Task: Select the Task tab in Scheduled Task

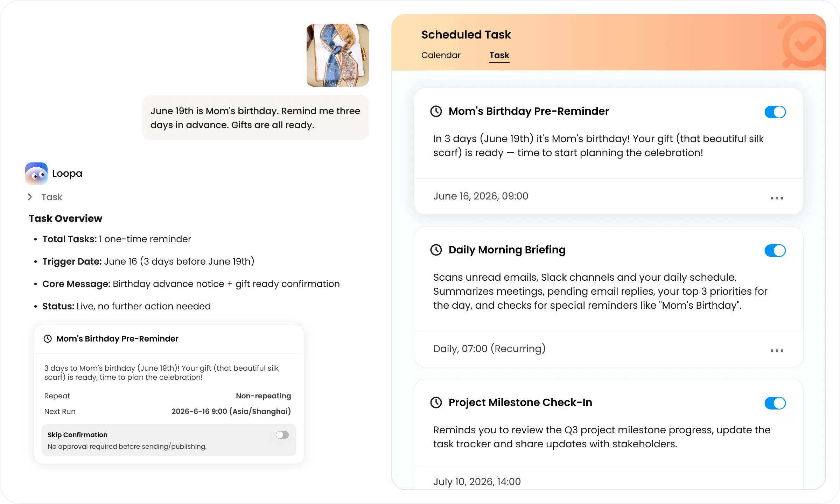Action: [x=499, y=55]
